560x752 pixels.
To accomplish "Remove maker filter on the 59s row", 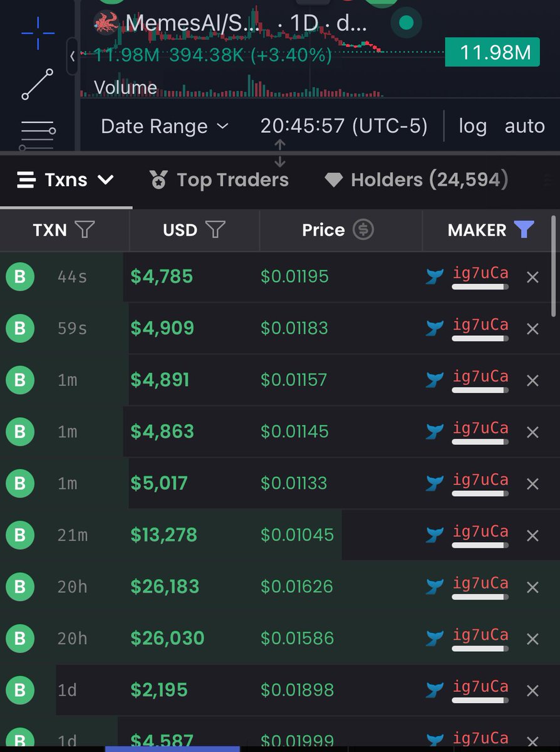I will (532, 329).
